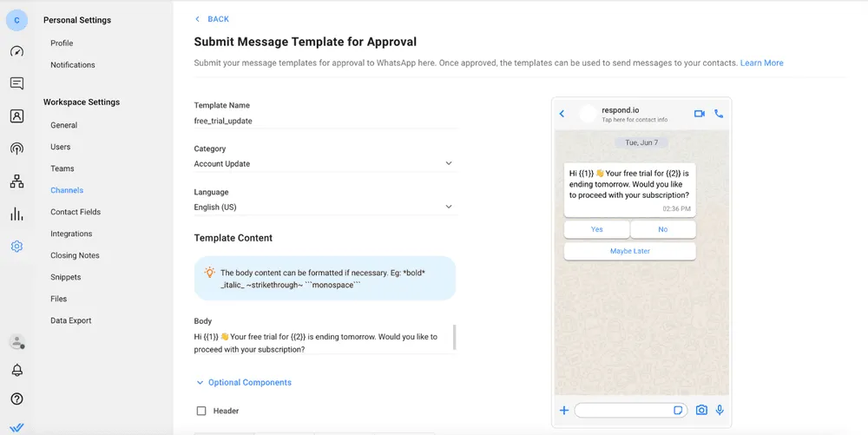868x435 pixels.
Task: Open the reports bar chart icon
Action: (16, 214)
